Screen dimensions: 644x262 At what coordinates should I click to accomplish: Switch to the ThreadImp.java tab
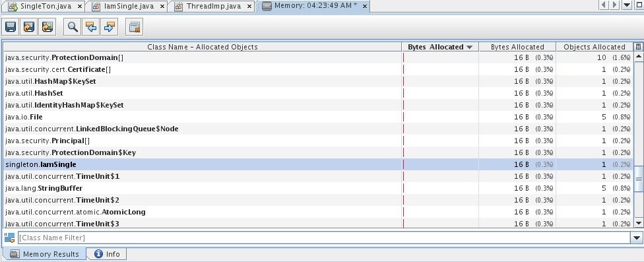212,6
